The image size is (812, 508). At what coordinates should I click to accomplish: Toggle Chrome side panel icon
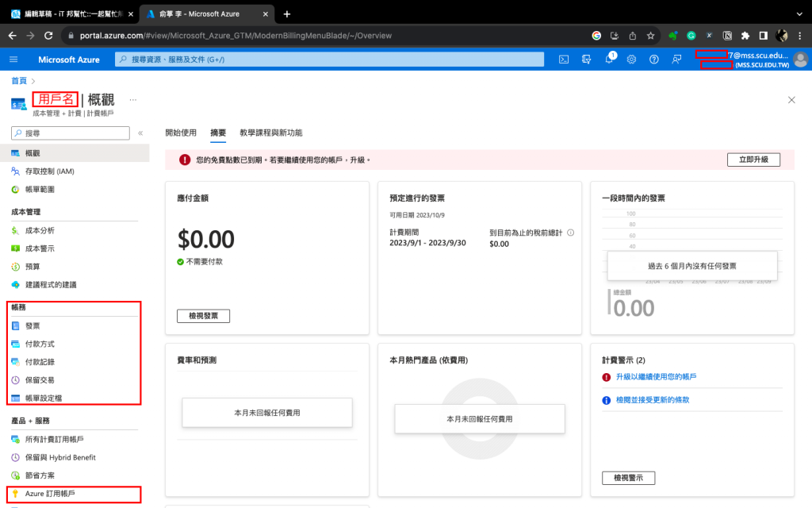tap(764, 36)
